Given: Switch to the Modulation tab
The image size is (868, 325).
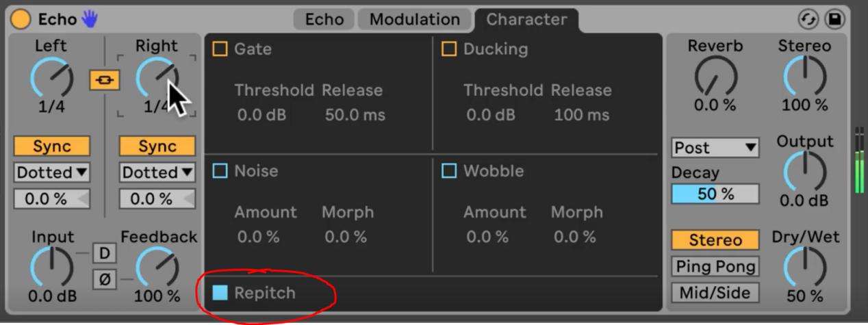Looking at the screenshot, I should pyautogui.click(x=414, y=19).
